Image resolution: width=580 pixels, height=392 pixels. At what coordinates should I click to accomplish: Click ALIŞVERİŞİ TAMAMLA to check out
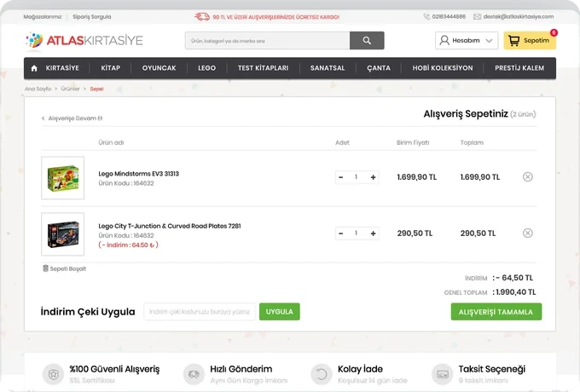pyautogui.click(x=496, y=312)
